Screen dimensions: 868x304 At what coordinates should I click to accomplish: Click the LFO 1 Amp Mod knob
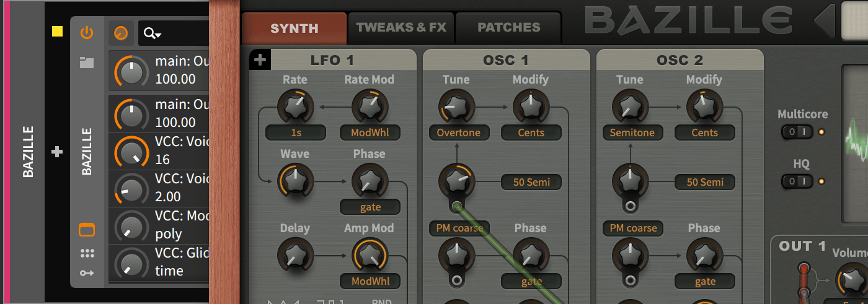click(x=370, y=255)
